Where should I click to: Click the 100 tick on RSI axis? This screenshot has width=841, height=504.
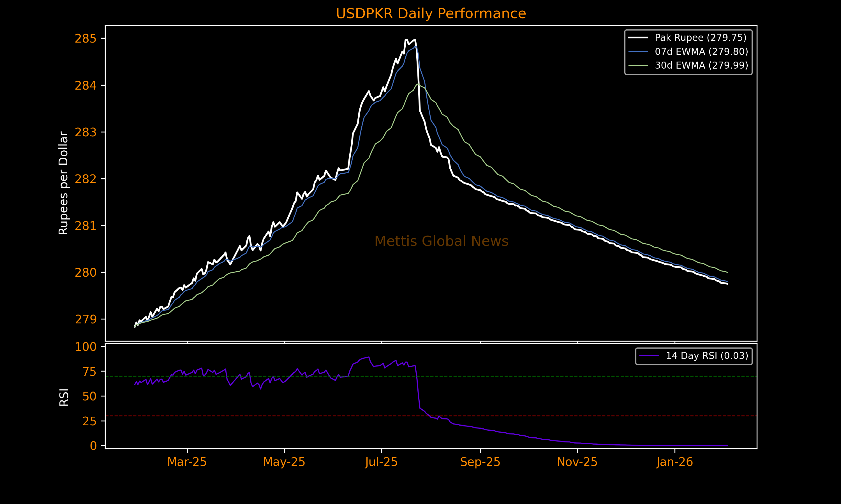point(86,347)
